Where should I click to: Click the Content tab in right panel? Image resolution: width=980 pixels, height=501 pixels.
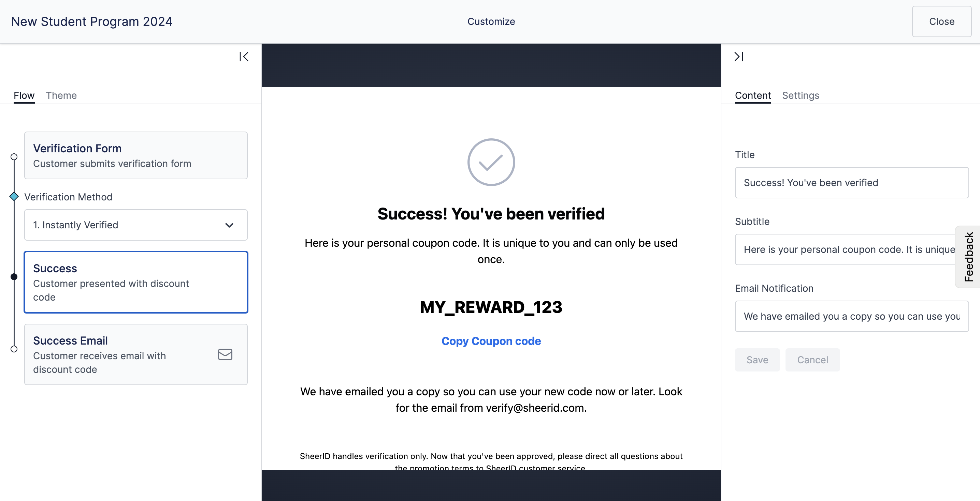[x=753, y=95]
